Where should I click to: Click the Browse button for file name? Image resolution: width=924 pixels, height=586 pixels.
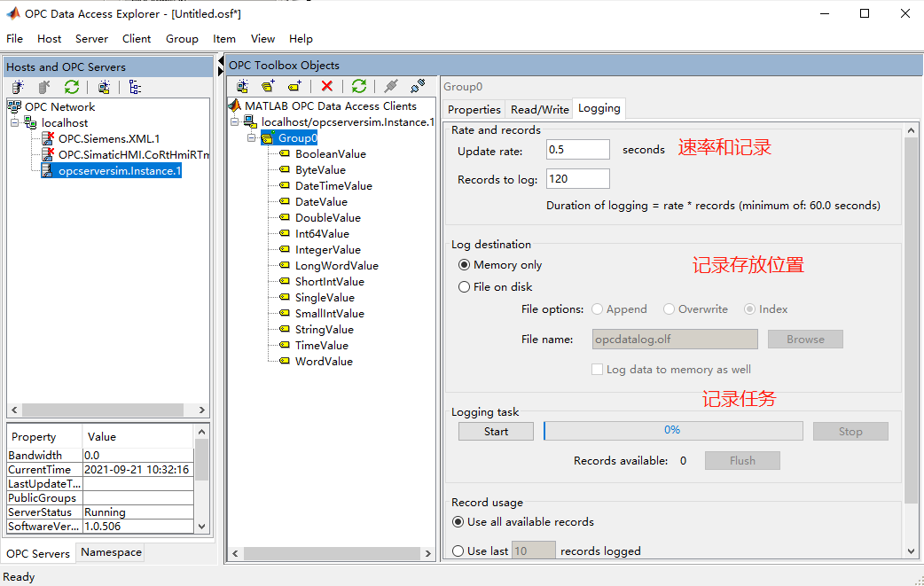(x=804, y=339)
